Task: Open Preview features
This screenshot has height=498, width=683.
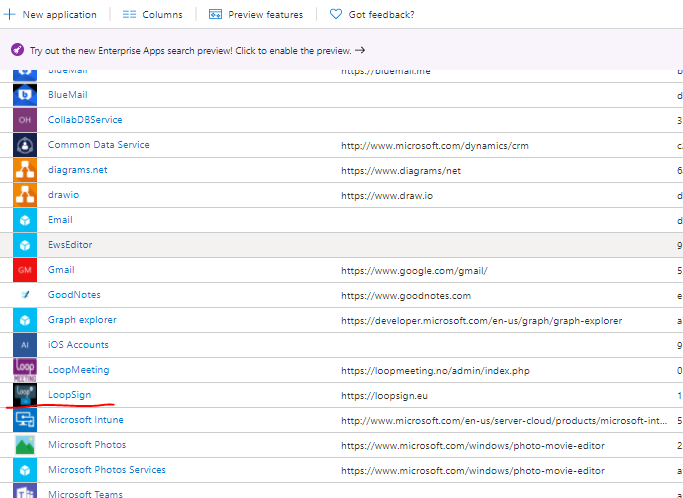Action: [256, 14]
